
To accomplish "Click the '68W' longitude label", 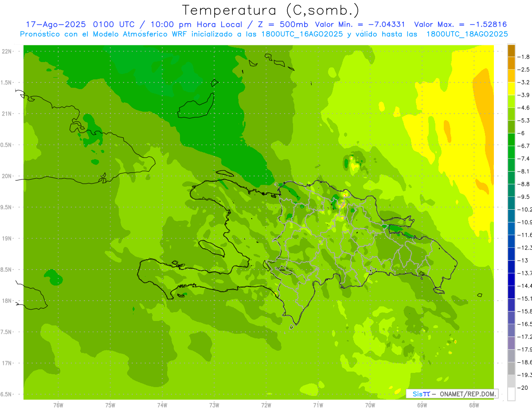I will click(473, 405).
